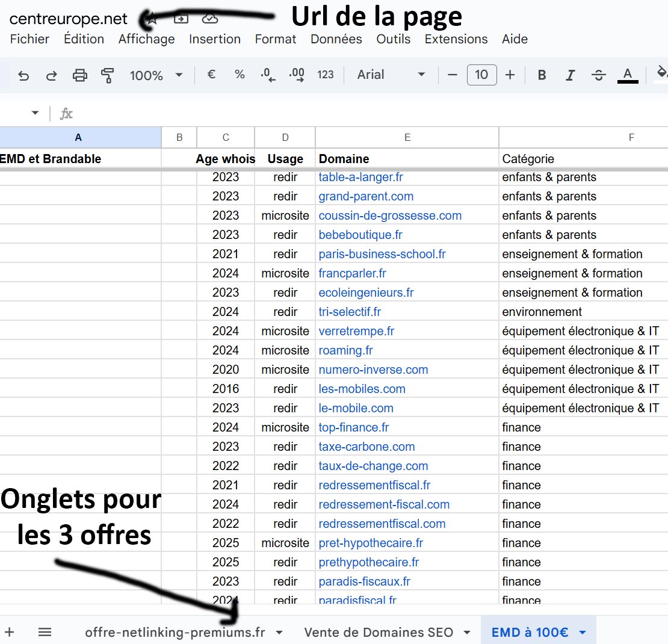Expand offre-netlinking-premiums.fr tab menu arrow
Image resolution: width=668 pixels, height=644 pixels.
[x=279, y=633]
